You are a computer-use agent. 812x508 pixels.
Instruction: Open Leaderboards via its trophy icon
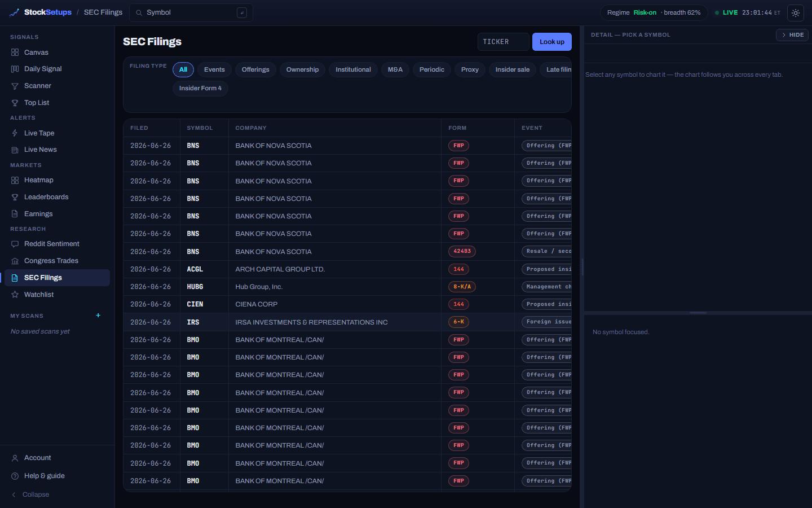point(15,197)
